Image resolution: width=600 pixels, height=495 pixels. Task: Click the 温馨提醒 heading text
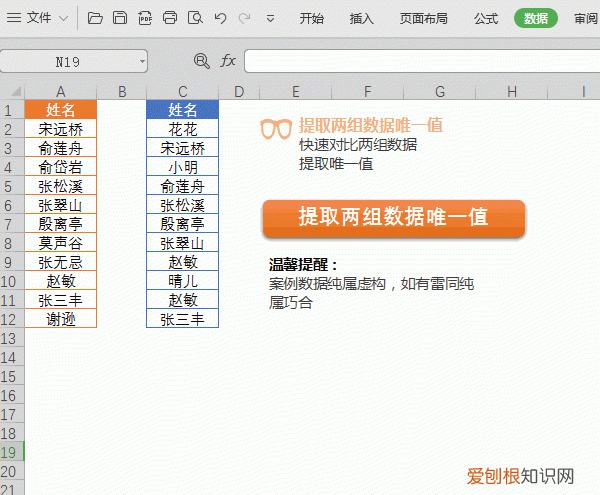pyautogui.click(x=303, y=265)
